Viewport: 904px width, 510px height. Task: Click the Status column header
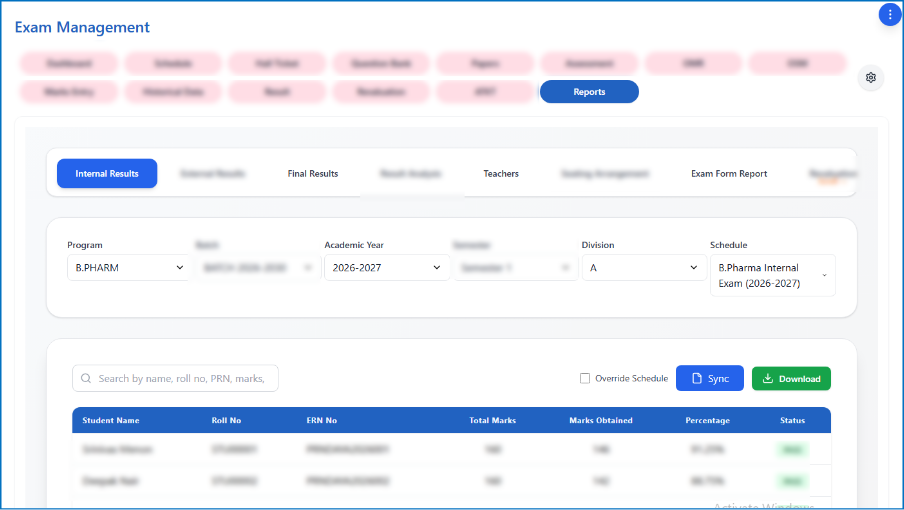coord(792,420)
